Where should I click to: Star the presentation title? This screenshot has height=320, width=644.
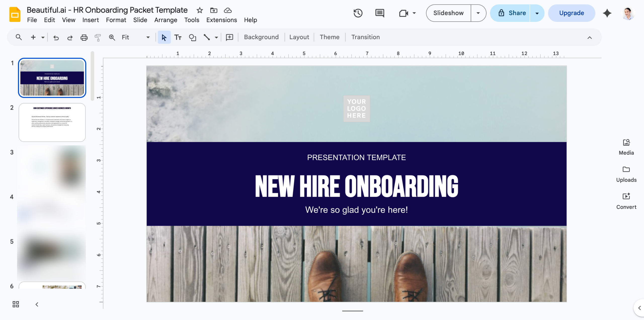click(199, 10)
